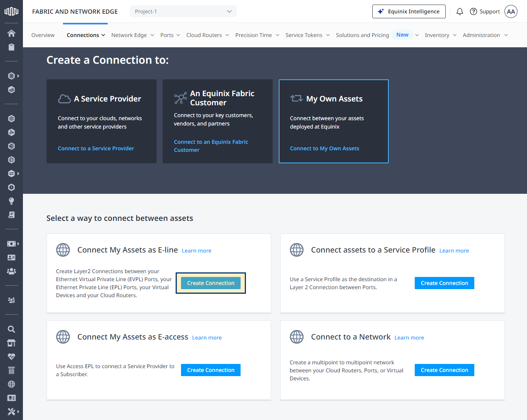
Task: Expand the Cloud Routers dropdown
Action: click(x=207, y=35)
